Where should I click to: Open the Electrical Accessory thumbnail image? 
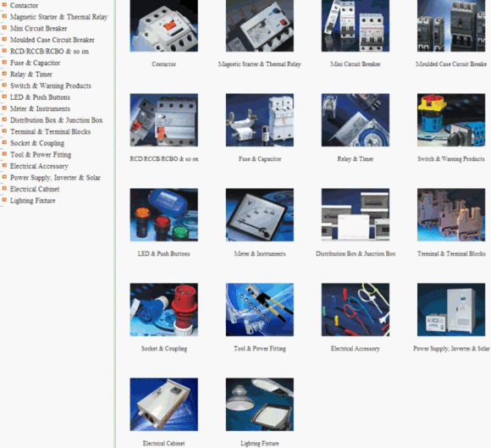pos(356,310)
